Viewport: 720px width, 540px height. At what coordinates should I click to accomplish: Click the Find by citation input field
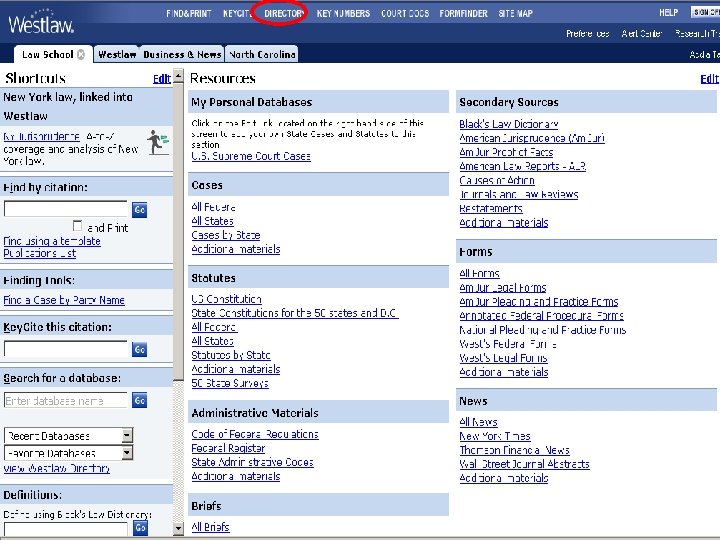[66, 209]
